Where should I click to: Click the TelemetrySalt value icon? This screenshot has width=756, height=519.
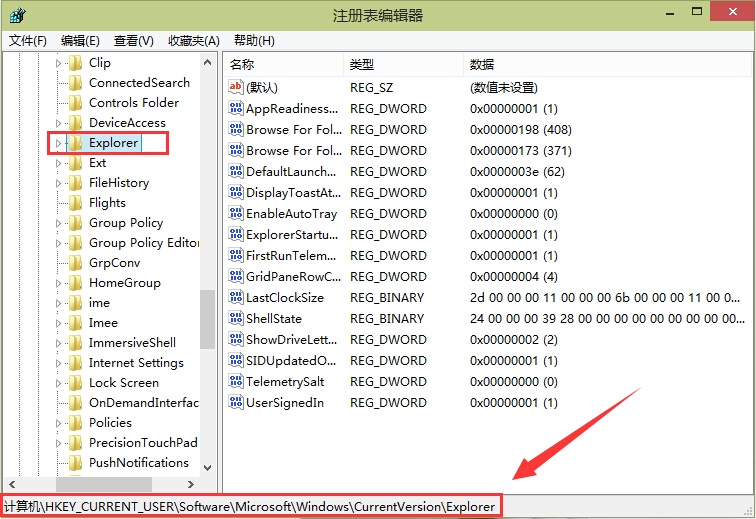(236, 381)
